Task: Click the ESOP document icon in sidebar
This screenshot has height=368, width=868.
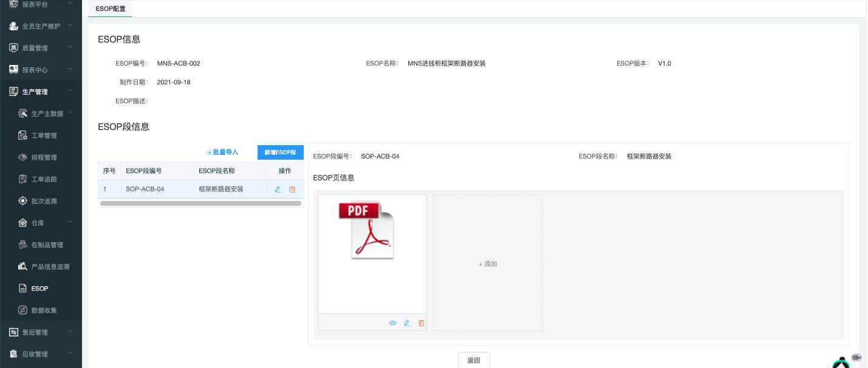Action: tap(23, 288)
